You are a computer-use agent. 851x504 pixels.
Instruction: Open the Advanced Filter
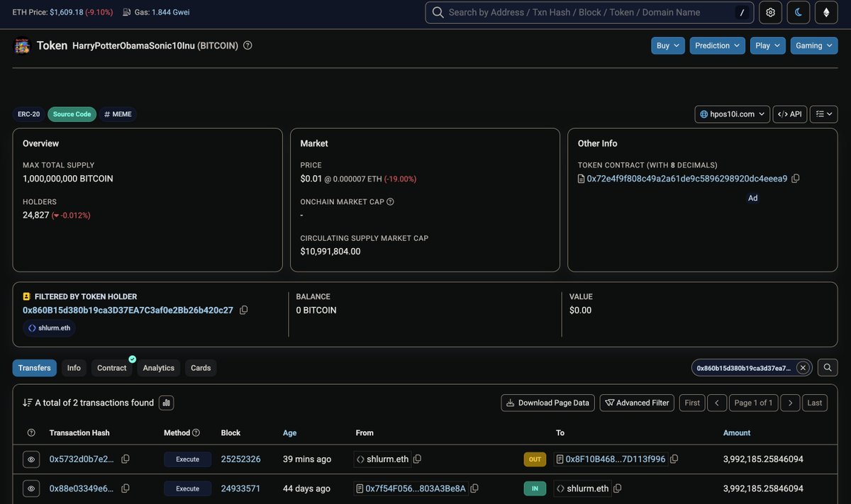pyautogui.click(x=637, y=403)
